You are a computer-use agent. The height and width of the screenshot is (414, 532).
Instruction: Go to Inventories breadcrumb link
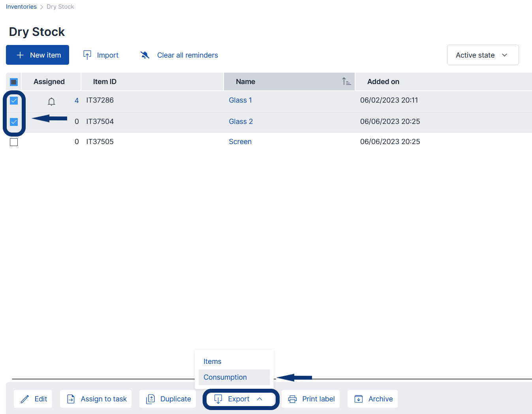click(21, 7)
